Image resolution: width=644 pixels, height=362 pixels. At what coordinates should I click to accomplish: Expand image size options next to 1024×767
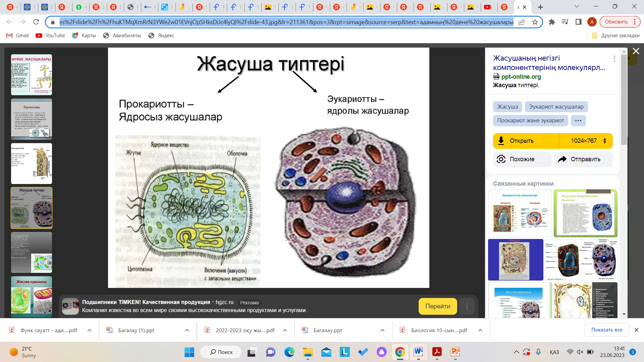tap(605, 141)
